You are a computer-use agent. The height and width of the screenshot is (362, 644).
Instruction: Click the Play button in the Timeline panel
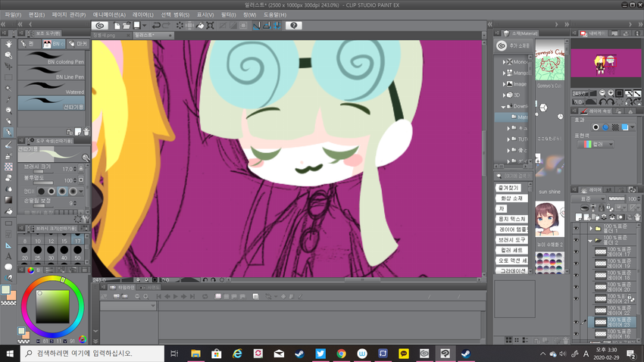tap(175, 296)
